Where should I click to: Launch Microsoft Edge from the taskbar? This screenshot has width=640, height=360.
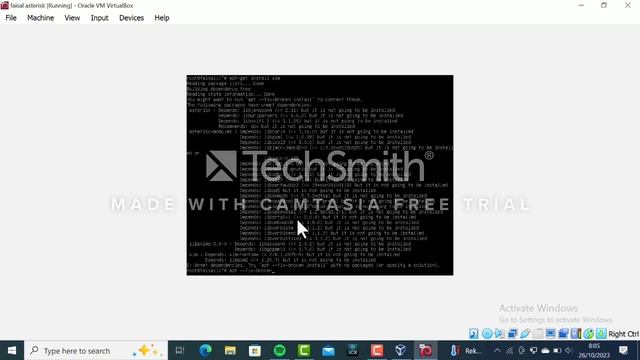tap(205, 350)
